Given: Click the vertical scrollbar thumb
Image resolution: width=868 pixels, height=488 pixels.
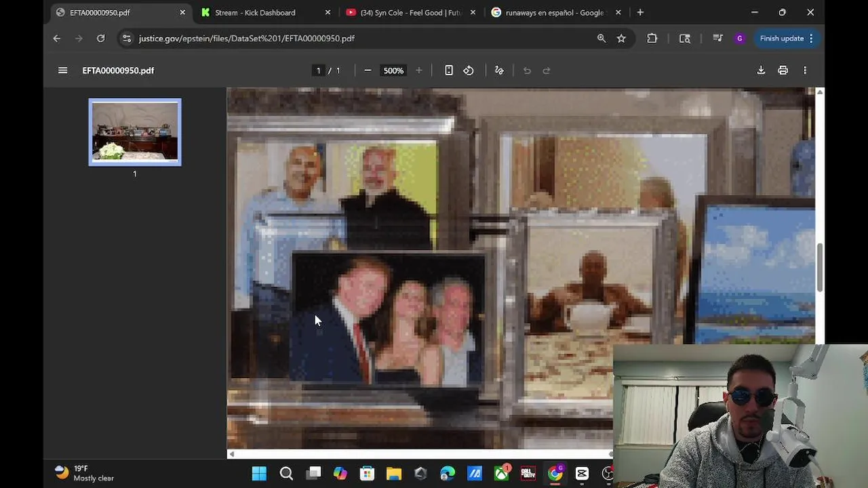Looking at the screenshot, I should 820,268.
